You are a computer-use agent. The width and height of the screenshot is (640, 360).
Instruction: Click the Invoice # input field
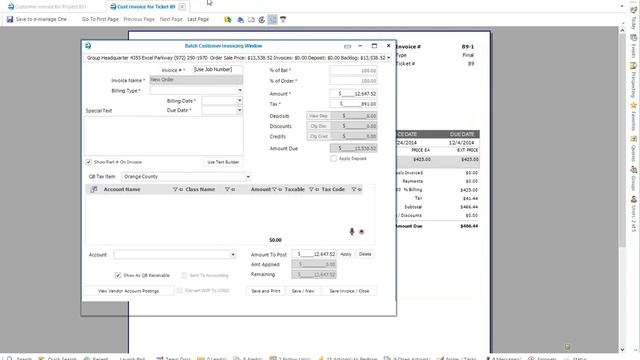point(218,70)
